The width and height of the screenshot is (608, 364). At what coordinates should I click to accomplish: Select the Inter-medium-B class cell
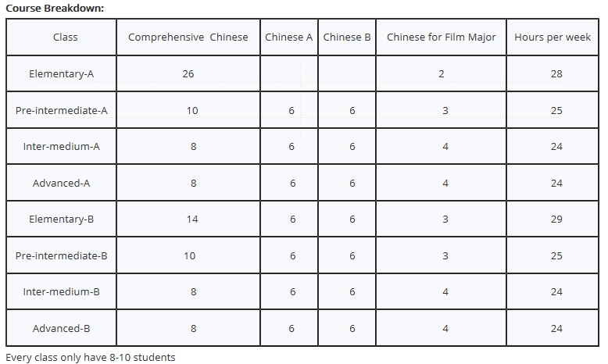click(61, 292)
